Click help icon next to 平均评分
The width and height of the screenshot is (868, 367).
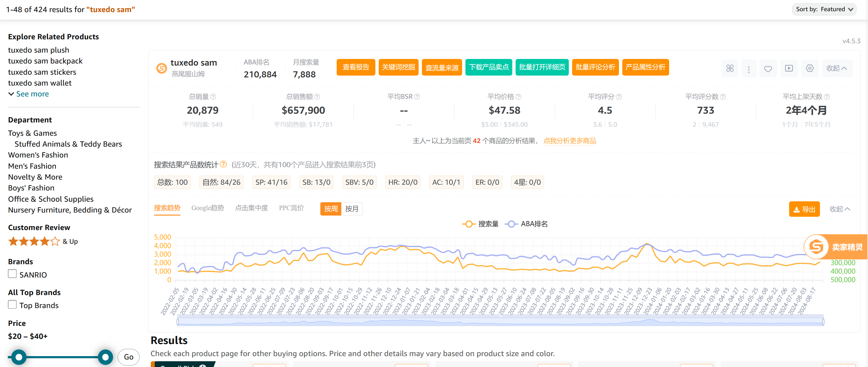619,97
